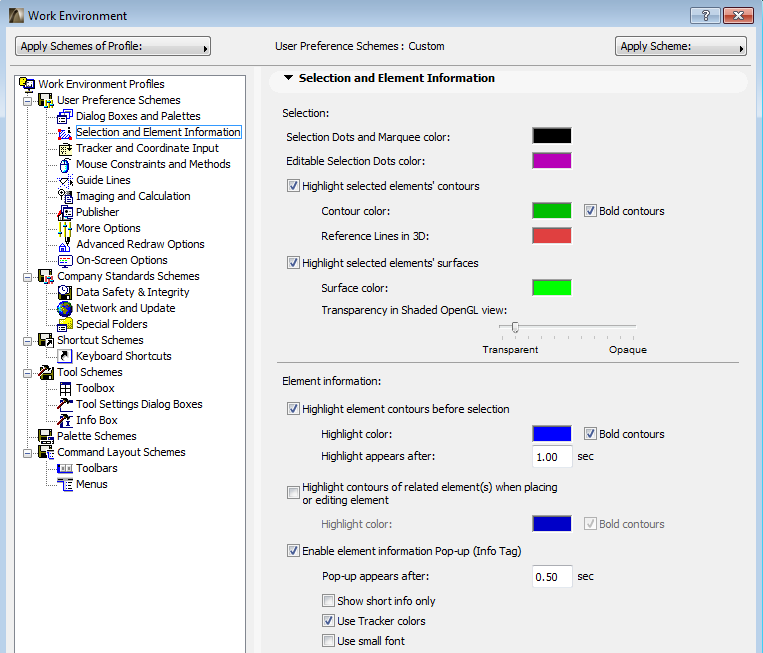Select Keyboard Shortcuts in the tree
763x653 pixels.
pos(124,356)
